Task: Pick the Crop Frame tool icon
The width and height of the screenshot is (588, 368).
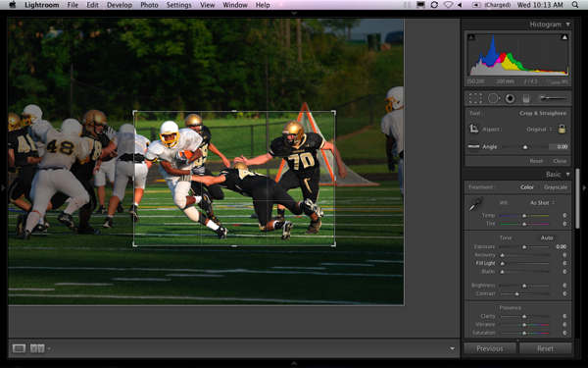Action: [473, 130]
